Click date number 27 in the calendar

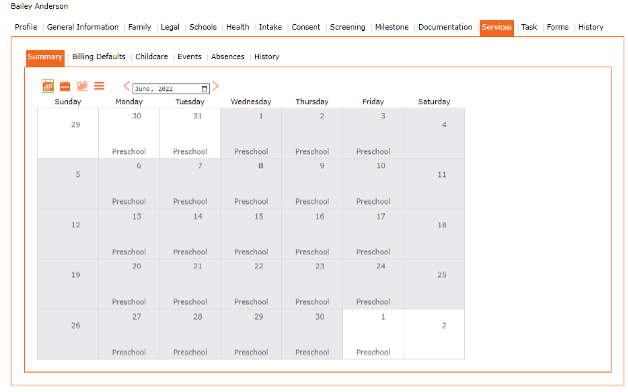click(x=137, y=317)
